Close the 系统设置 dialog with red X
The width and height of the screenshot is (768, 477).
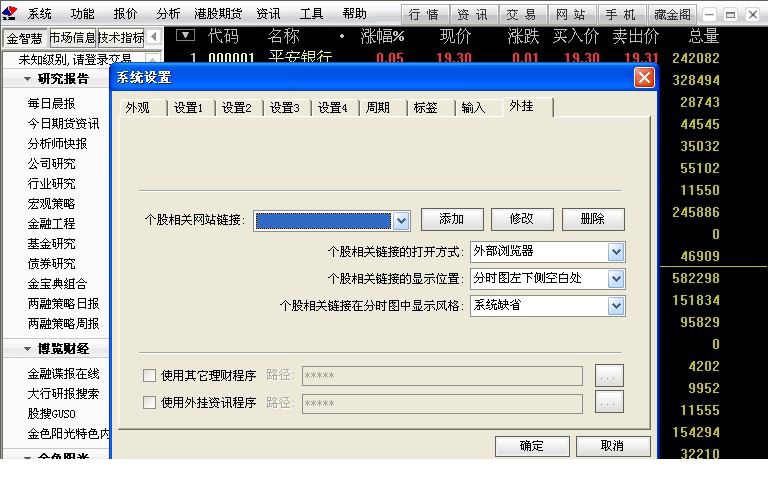point(644,77)
